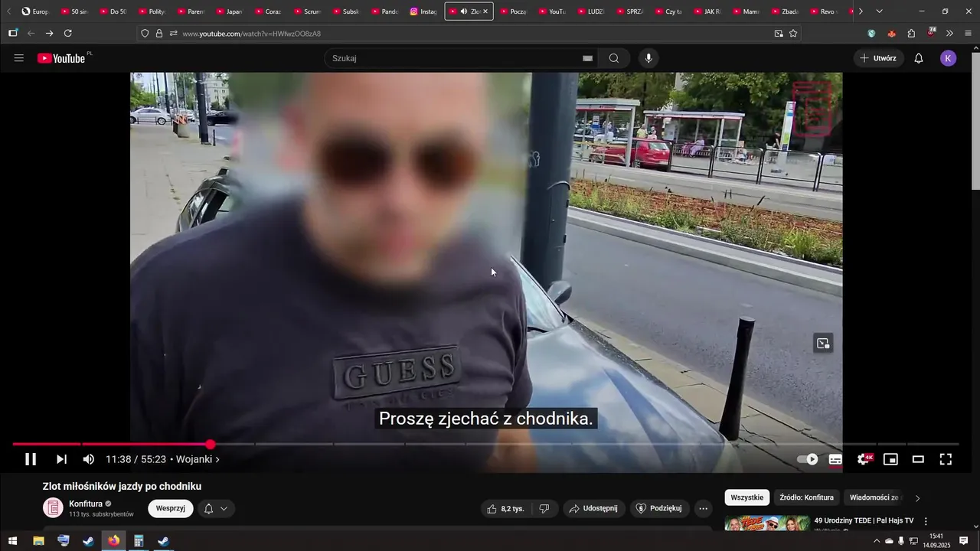Click the video progress bar scrubber
The width and height of the screenshot is (980, 551).
(x=211, y=444)
